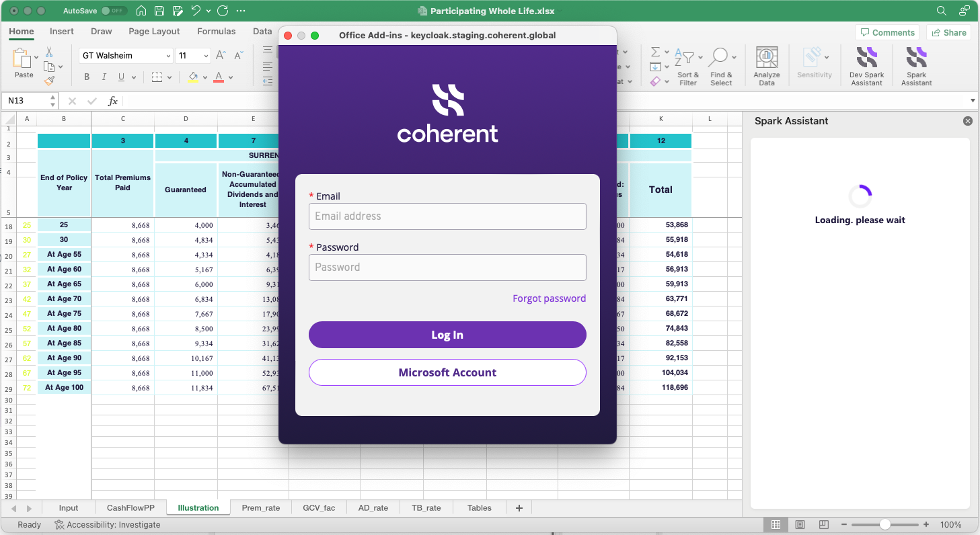Screen dimensions: 980x535
Task: Toggle the AutoSave switch
Action: [x=114, y=11]
